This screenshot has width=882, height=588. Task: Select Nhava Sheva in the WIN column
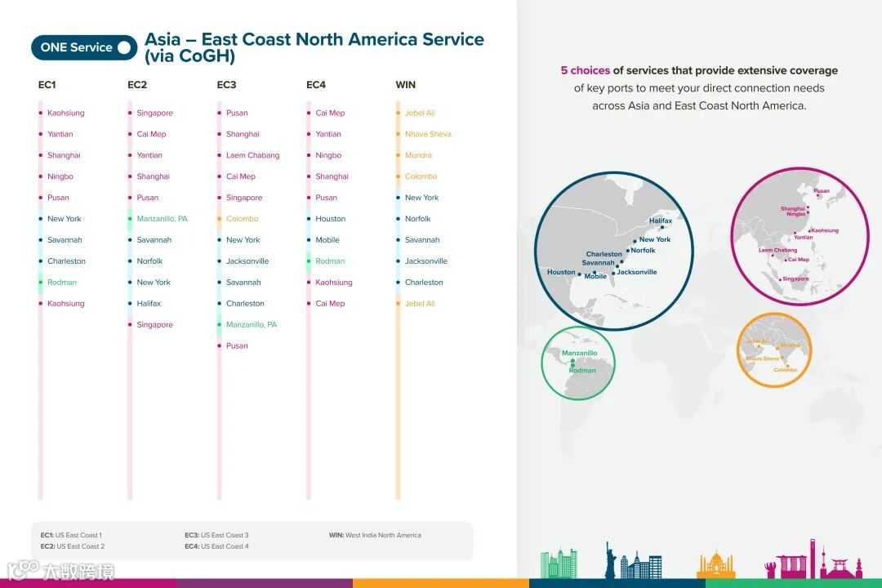[428, 134]
